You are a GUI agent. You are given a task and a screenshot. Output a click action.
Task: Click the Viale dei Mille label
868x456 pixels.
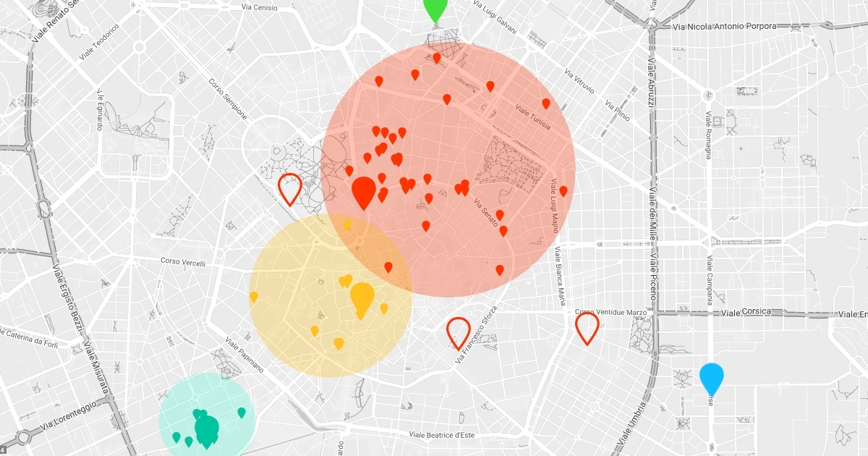point(652,214)
